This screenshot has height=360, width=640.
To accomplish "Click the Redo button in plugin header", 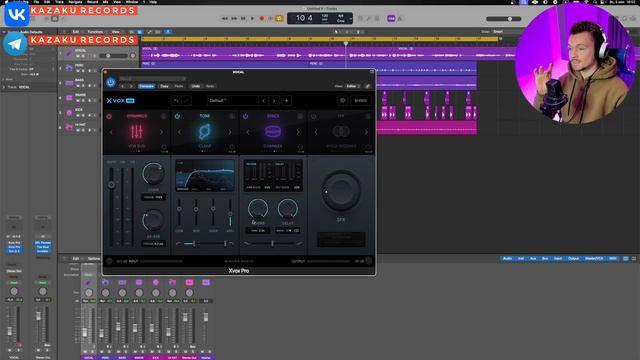I will coord(210,86).
